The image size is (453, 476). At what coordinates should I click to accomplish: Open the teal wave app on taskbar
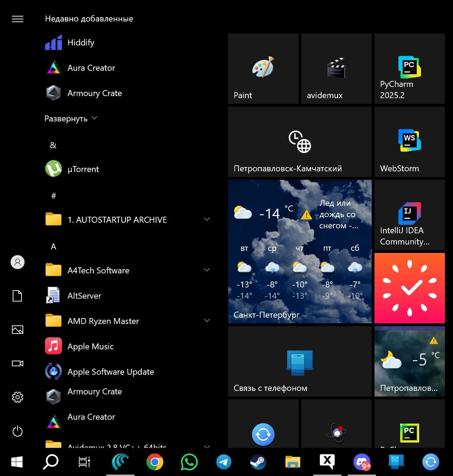pyautogui.click(x=120, y=462)
